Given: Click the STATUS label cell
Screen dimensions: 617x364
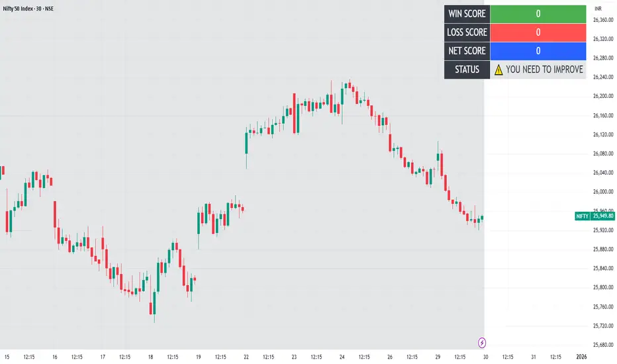Looking at the screenshot, I should click(467, 69).
